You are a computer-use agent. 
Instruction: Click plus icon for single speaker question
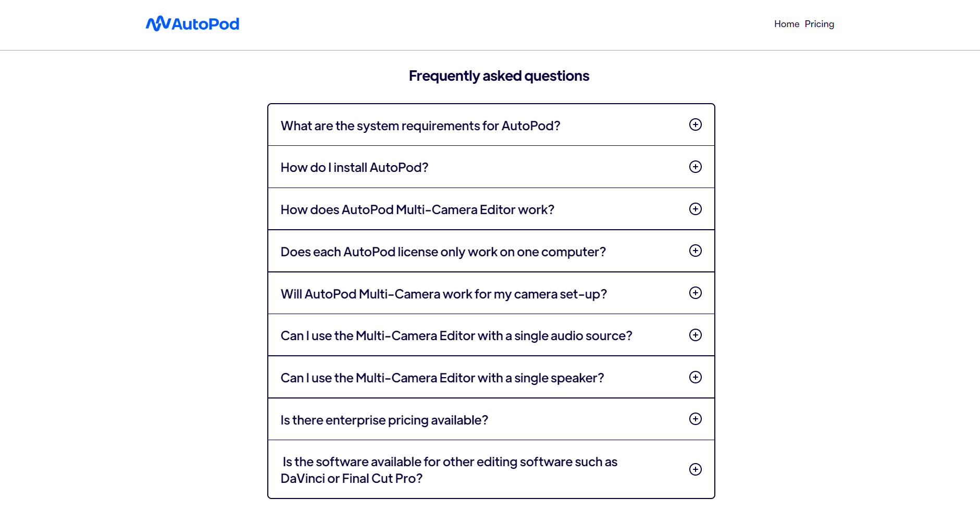[695, 377]
